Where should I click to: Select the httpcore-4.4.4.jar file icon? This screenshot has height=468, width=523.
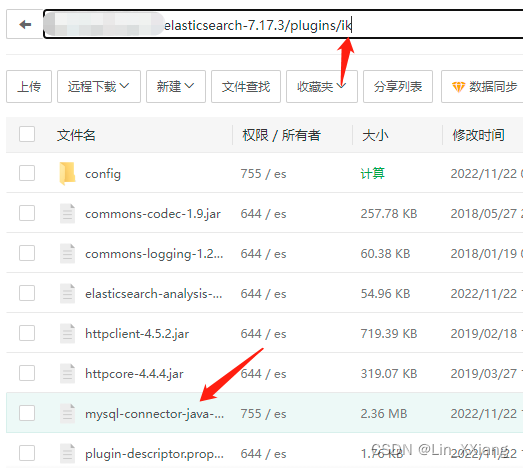click(67, 374)
